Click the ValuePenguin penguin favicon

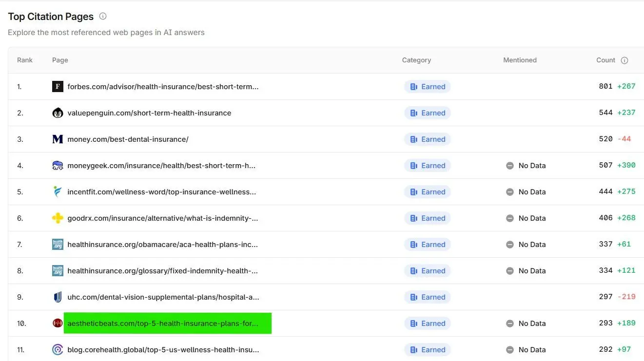point(58,113)
